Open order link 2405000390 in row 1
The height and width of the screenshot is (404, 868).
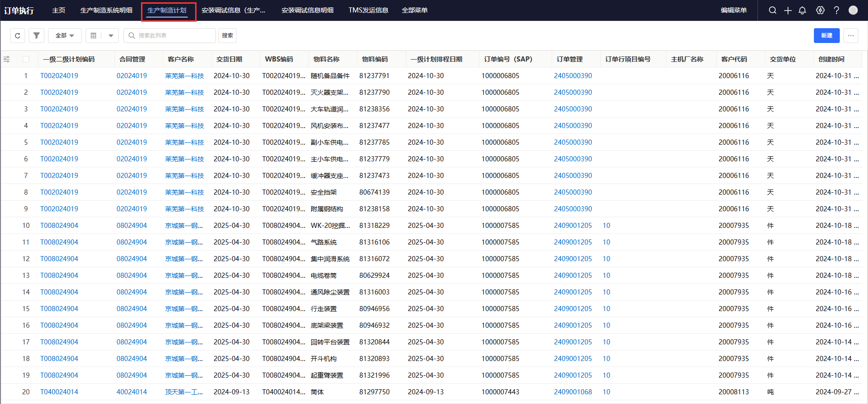573,76
